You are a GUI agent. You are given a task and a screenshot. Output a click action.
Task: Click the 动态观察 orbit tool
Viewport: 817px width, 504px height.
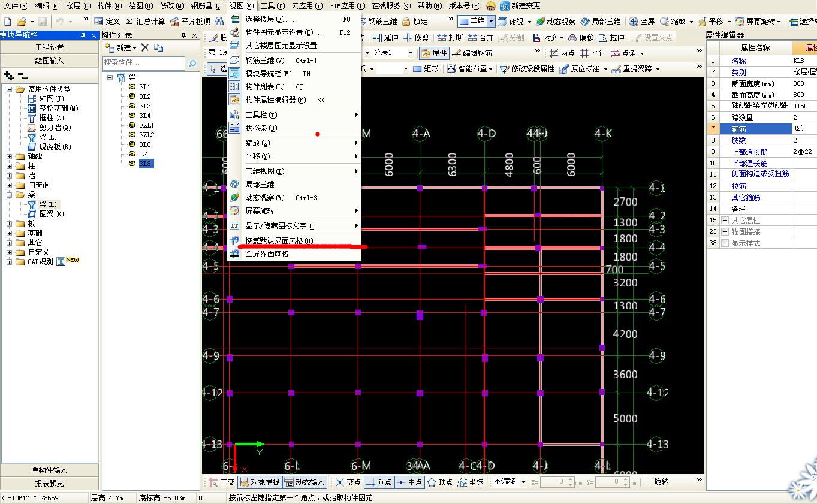tap(556, 21)
